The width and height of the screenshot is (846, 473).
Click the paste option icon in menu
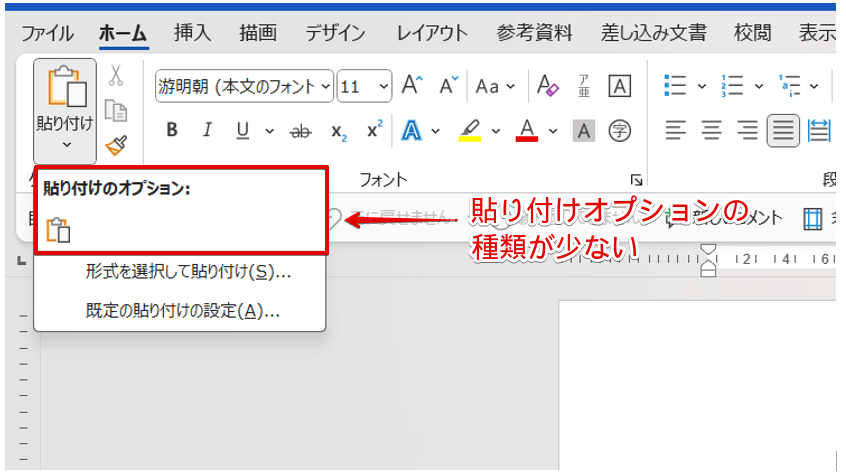coord(58,230)
